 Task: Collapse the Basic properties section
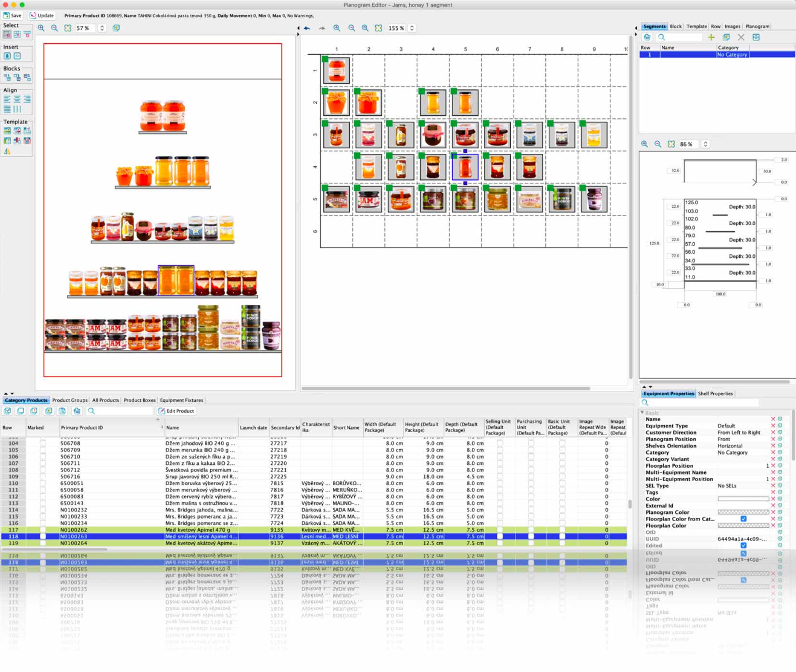click(x=642, y=412)
